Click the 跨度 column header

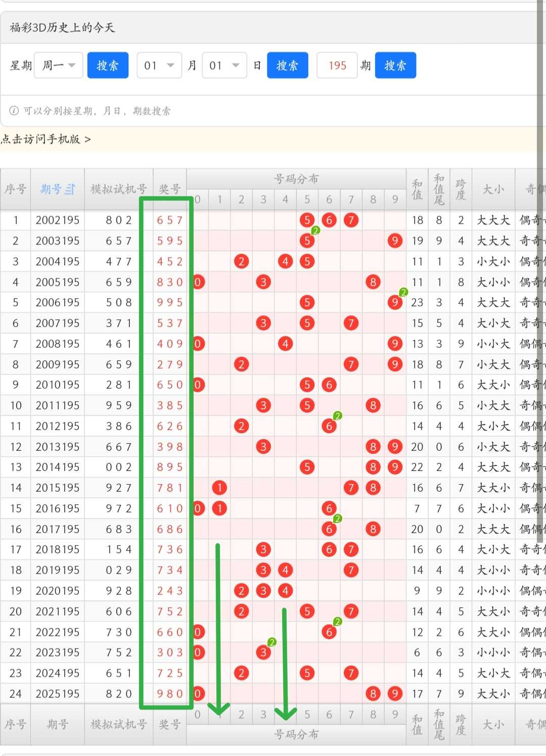pyautogui.click(x=461, y=190)
